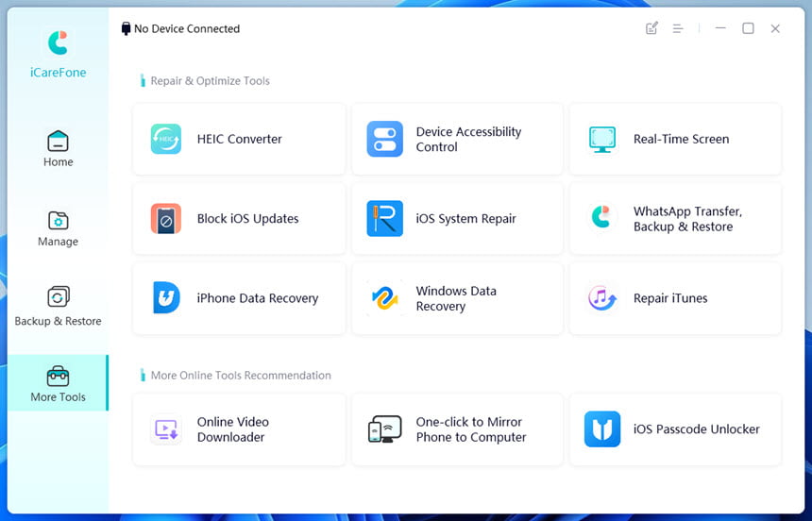This screenshot has width=812, height=521.
Task: Open Windows Data Recovery label
Action: pyautogui.click(x=456, y=298)
